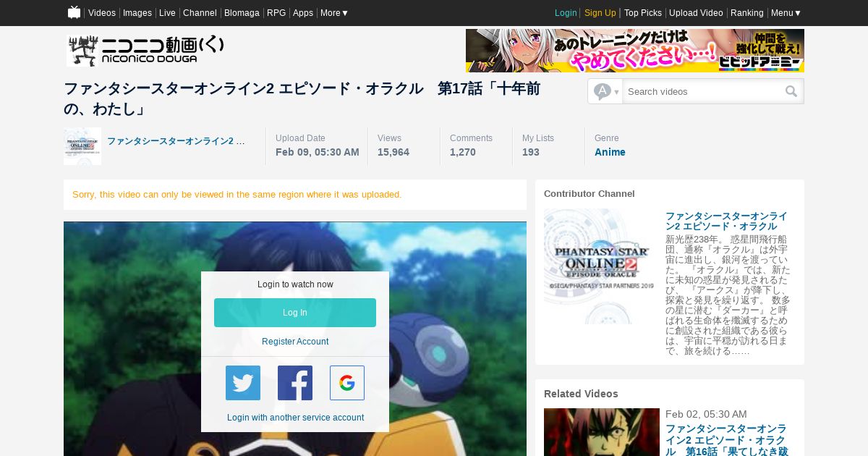
Task: Click the Login link in top bar
Action: pyautogui.click(x=566, y=13)
